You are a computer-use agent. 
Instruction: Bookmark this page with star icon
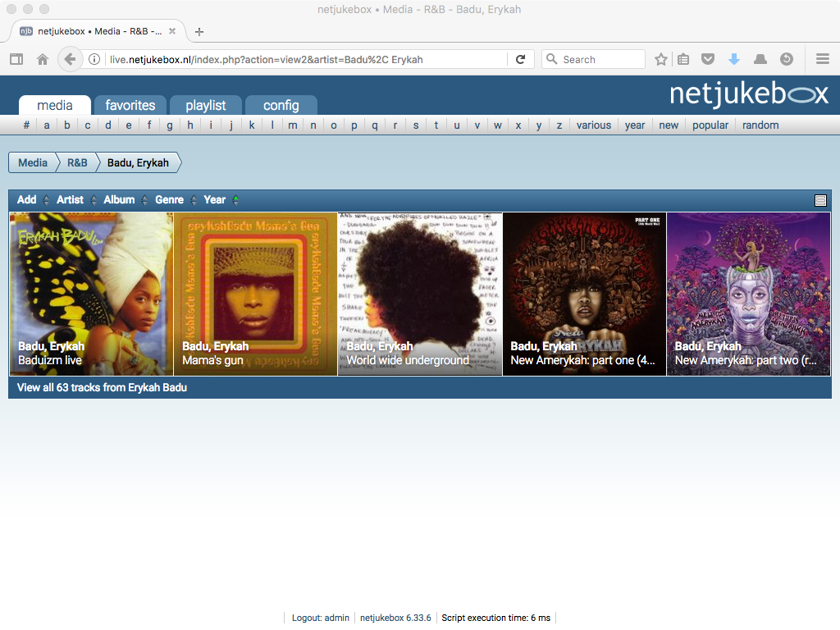coord(661,59)
